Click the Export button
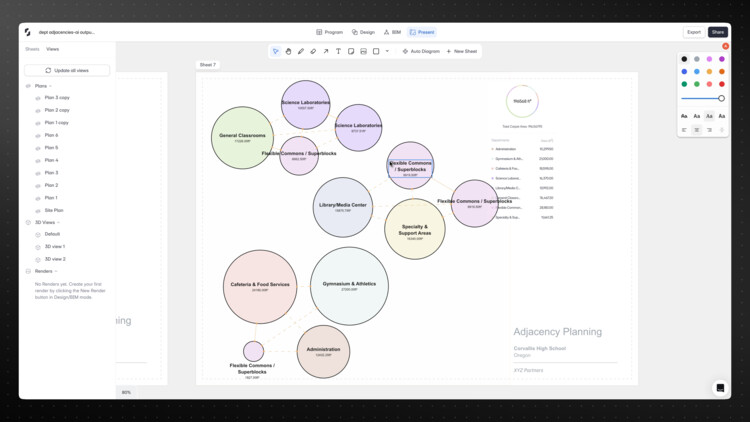Viewport: 750px width, 422px height. (x=693, y=32)
